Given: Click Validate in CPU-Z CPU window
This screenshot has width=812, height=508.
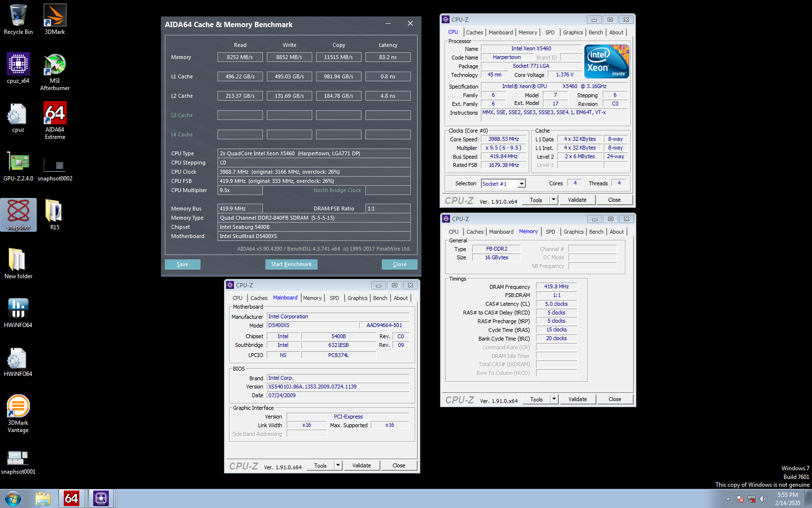Looking at the screenshot, I should tap(577, 200).
